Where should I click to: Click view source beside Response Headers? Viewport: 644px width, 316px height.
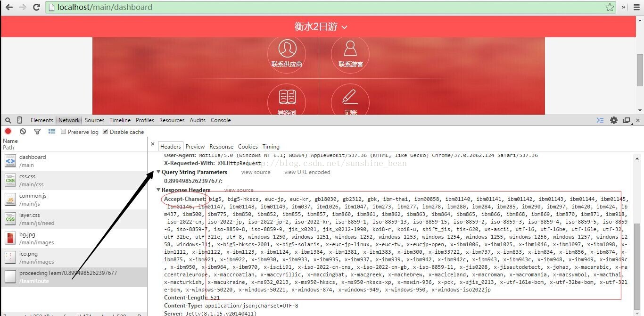tap(239, 190)
